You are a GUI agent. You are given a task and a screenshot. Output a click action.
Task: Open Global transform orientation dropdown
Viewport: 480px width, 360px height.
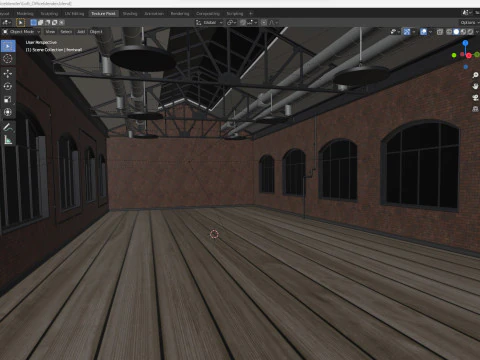(209, 22)
